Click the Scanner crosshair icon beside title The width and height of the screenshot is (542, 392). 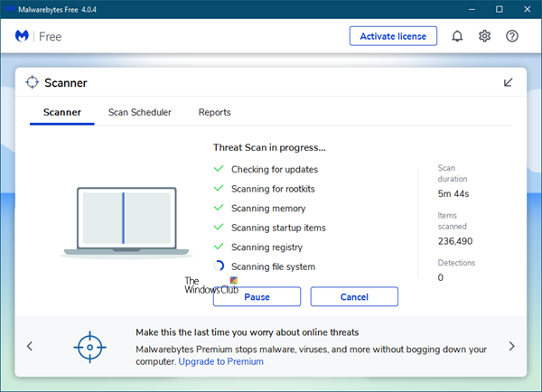click(x=33, y=82)
